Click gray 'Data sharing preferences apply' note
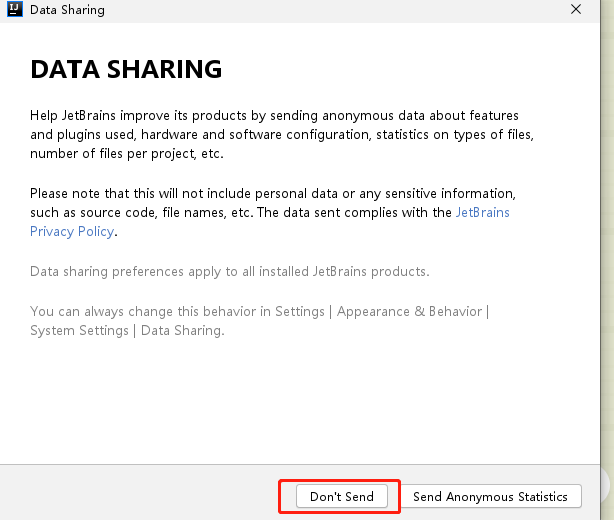 coord(230,271)
